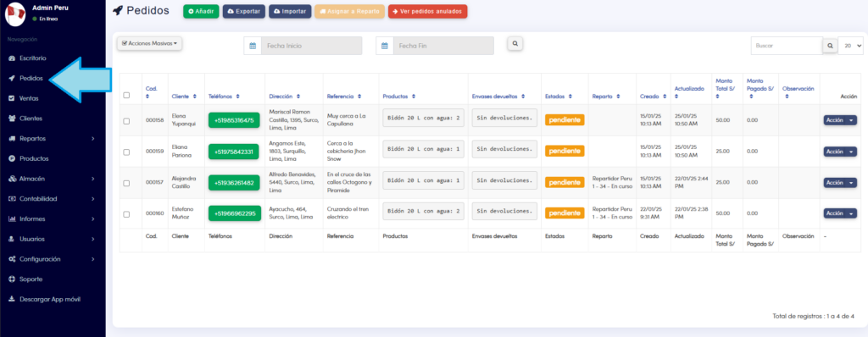Click Ver pedidos anulados button

coord(427,12)
